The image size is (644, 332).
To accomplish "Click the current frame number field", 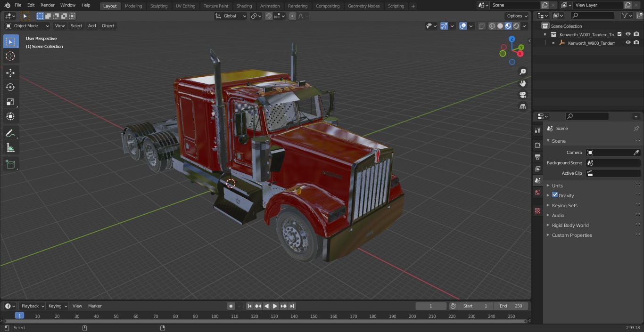I will pyautogui.click(x=430, y=306).
